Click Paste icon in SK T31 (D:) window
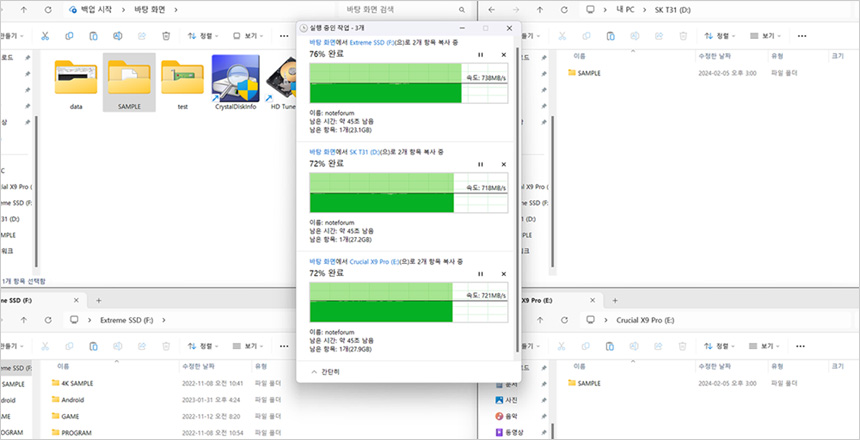This screenshot has width=860, height=440. [610, 36]
